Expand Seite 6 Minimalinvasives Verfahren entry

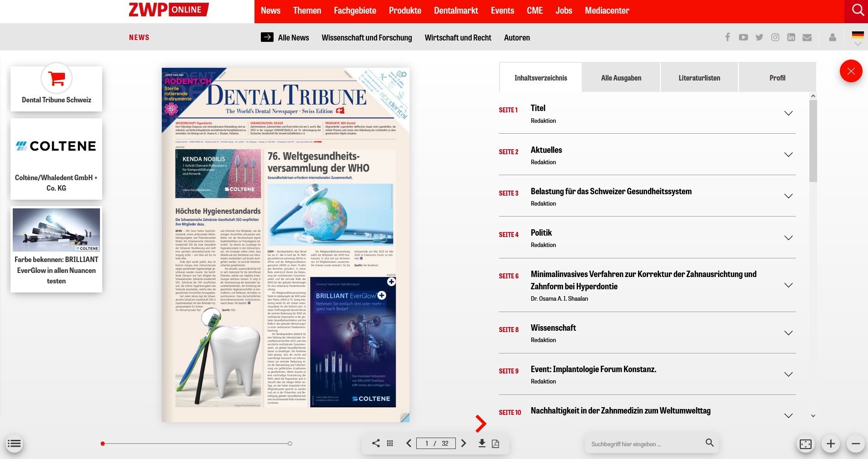point(788,285)
